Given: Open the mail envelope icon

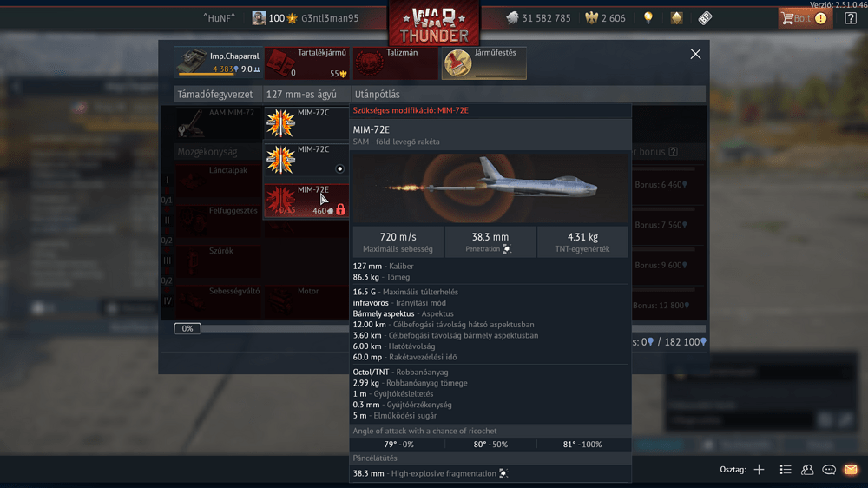Looking at the screenshot, I should point(851,470).
